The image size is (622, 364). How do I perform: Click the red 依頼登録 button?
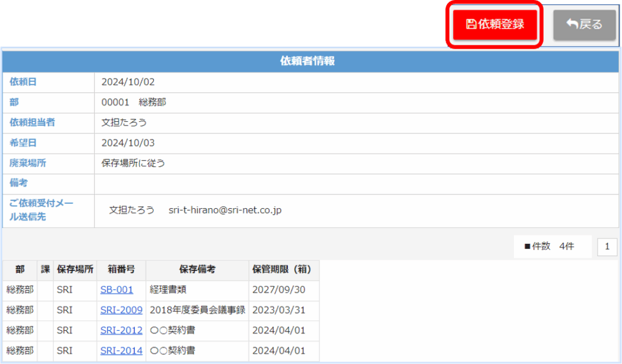[x=494, y=24]
